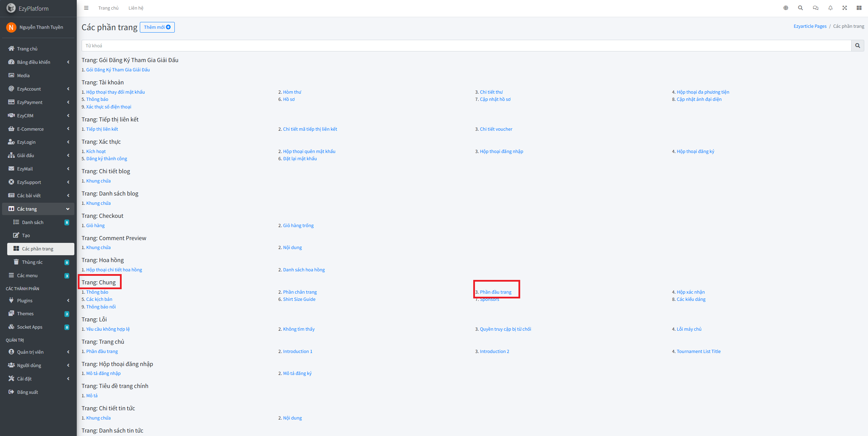Open the chat messages icon

pos(816,8)
